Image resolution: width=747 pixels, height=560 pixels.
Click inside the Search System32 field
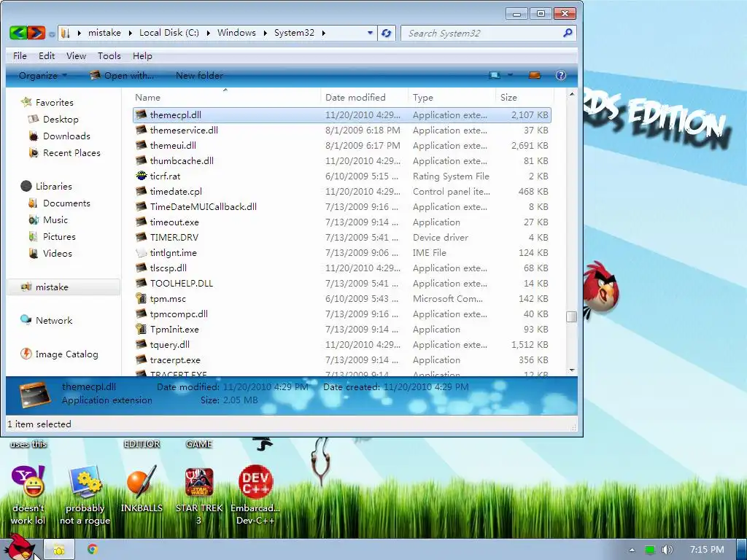[482, 33]
